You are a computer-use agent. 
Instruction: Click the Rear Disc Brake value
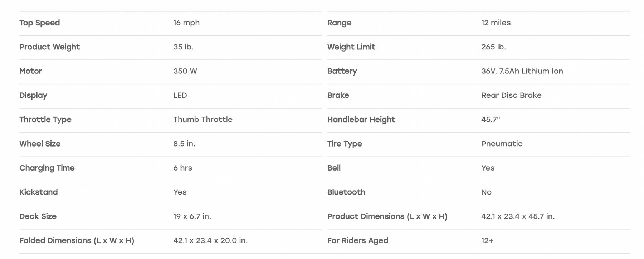[511, 95]
